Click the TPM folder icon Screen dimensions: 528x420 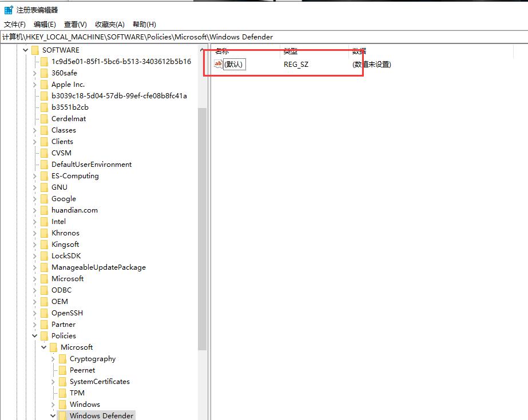62,393
